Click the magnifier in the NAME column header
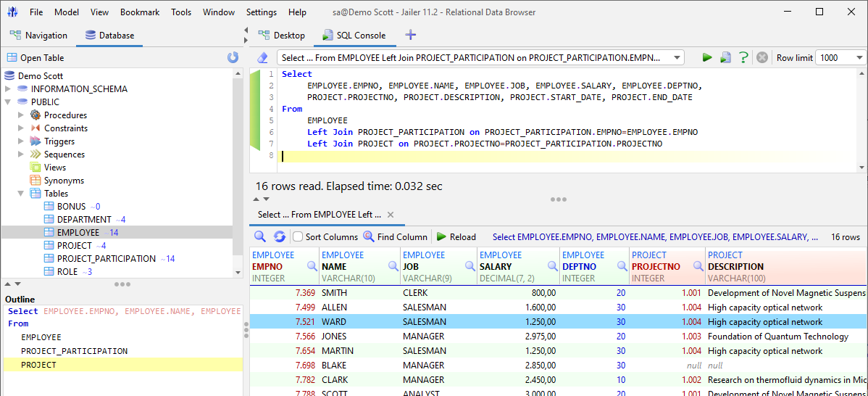This screenshot has width=868, height=396. pyautogui.click(x=393, y=266)
